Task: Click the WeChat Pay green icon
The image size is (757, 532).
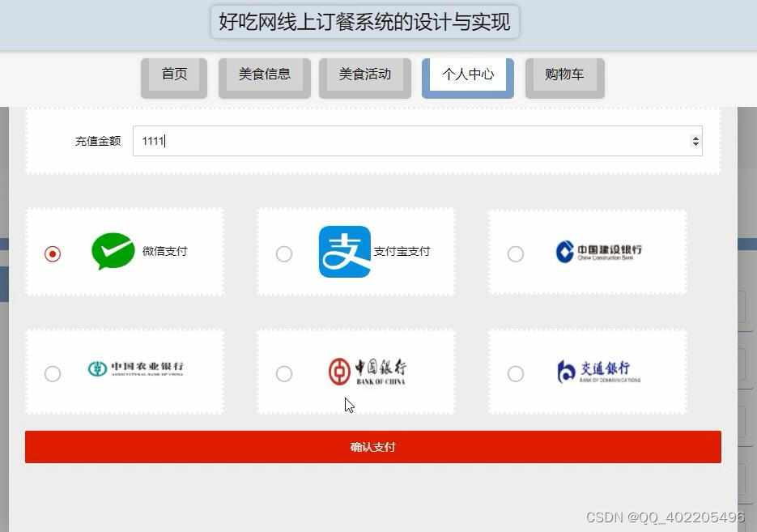Action: (x=113, y=251)
